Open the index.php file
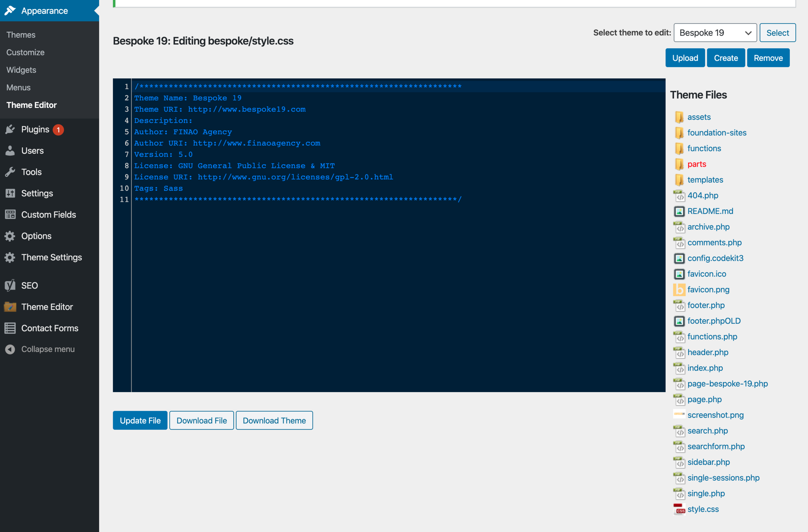808x532 pixels. 705,368
